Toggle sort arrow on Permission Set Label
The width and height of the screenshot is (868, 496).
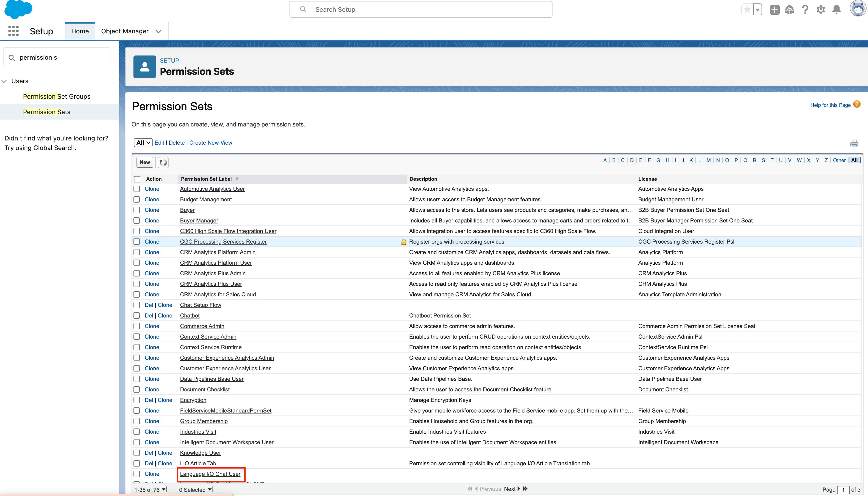(x=237, y=179)
